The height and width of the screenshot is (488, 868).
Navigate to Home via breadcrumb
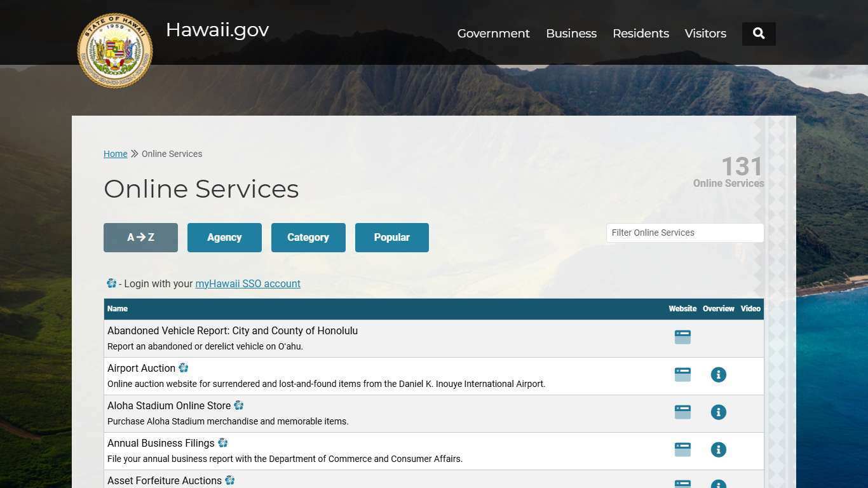tap(115, 154)
